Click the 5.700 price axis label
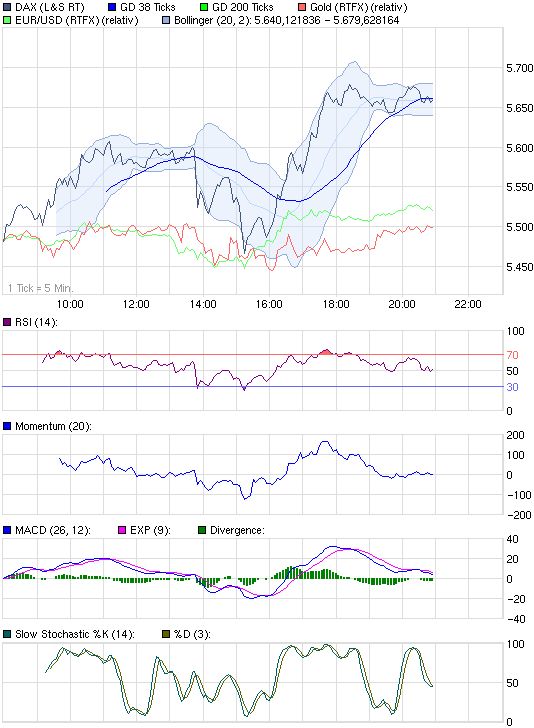534x728 pixels. coord(520,68)
